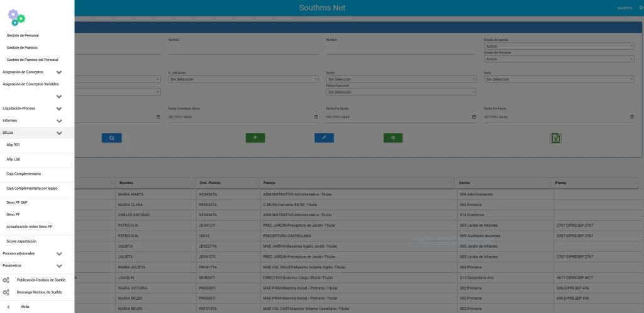Open the Sector dropdown
This screenshot has height=313, width=644.
click(401, 79)
